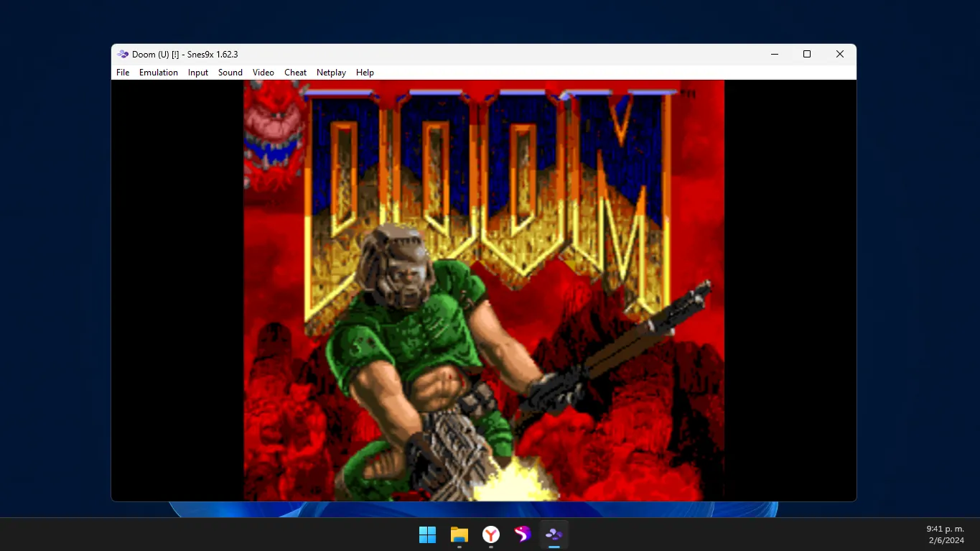
Task: Maximize the Snes9x window
Action: (807, 54)
